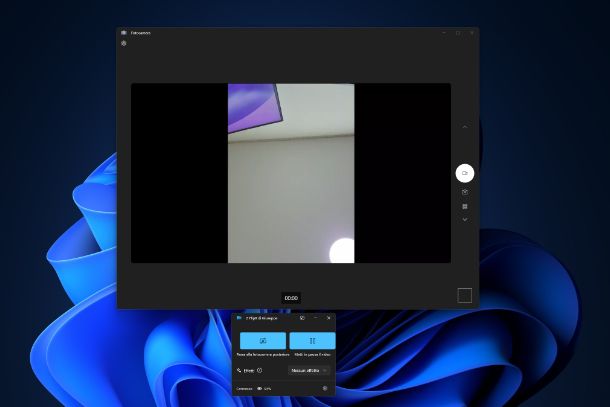
Task: Click the camera live preview image
Action: [291, 173]
